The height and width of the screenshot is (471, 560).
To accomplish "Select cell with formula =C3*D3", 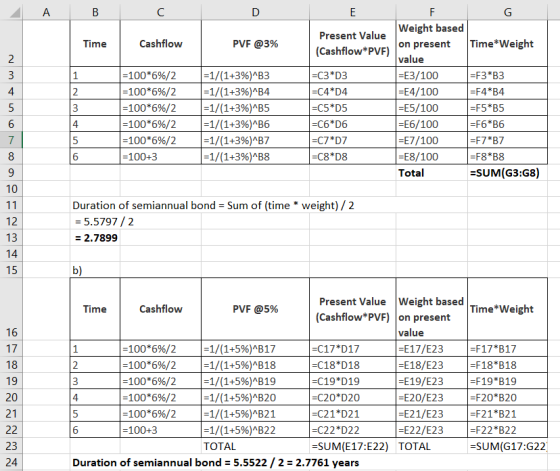I will [x=352, y=75].
